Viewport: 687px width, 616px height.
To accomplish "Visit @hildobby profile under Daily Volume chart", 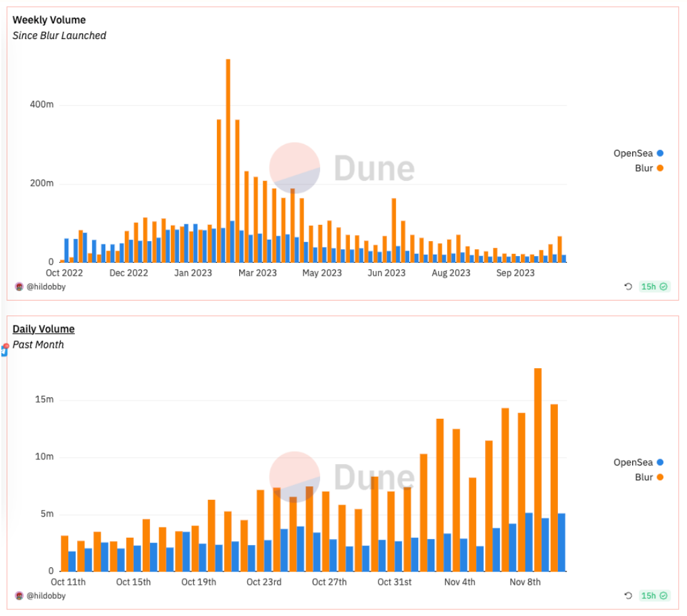I will (x=46, y=596).
